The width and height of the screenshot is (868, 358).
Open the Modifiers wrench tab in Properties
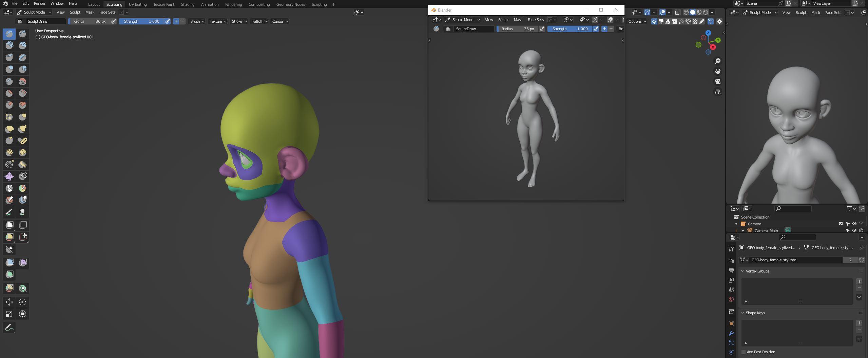point(731,333)
